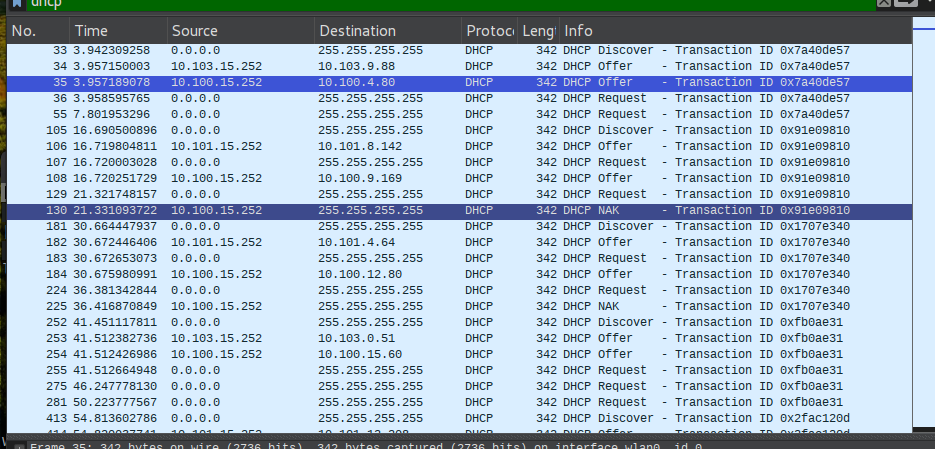Select packet 105 DHCP Discover row
This screenshot has height=449, width=935.
point(400,130)
